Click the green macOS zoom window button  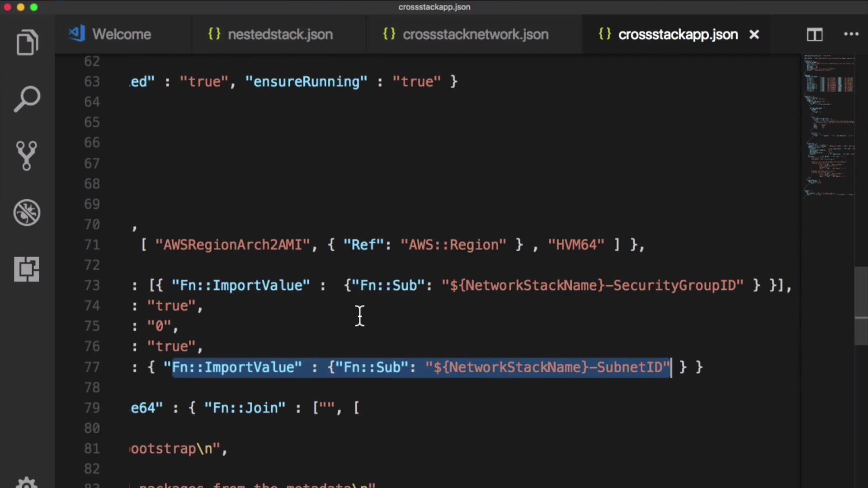click(x=34, y=7)
